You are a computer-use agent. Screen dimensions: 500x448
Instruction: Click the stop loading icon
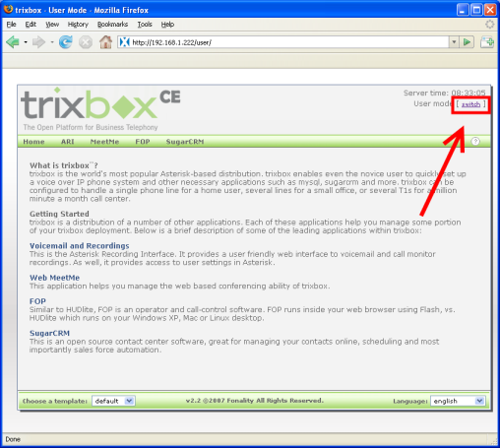pyautogui.click(x=86, y=42)
